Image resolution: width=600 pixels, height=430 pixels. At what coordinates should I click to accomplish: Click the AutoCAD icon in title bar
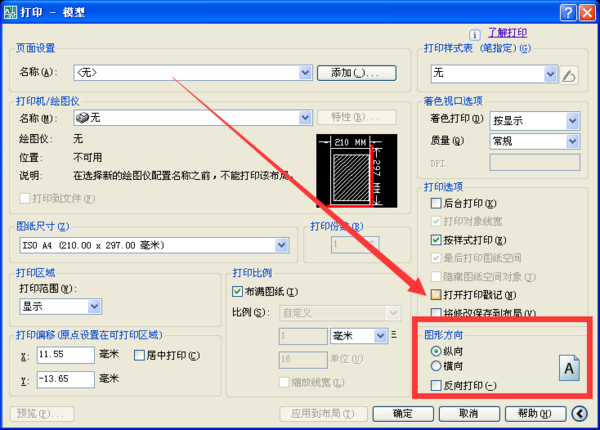[10, 12]
